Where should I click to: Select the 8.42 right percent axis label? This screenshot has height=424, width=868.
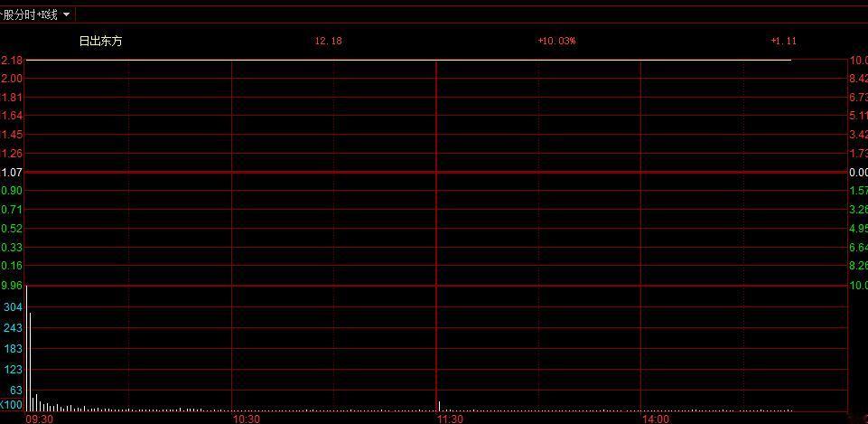coord(859,78)
